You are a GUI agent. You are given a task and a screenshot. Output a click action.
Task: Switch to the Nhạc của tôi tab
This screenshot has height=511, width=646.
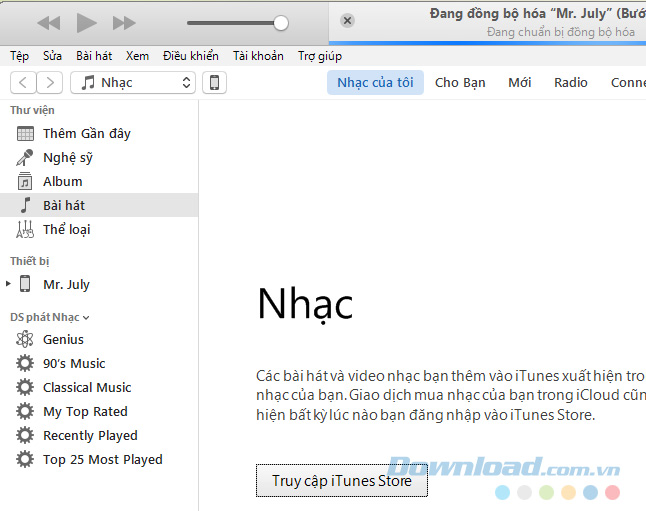click(x=375, y=82)
